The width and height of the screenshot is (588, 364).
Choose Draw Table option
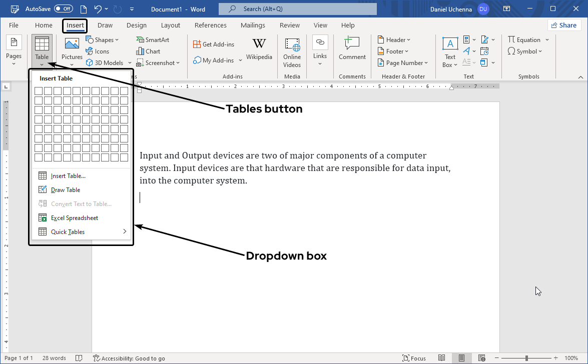click(x=65, y=190)
